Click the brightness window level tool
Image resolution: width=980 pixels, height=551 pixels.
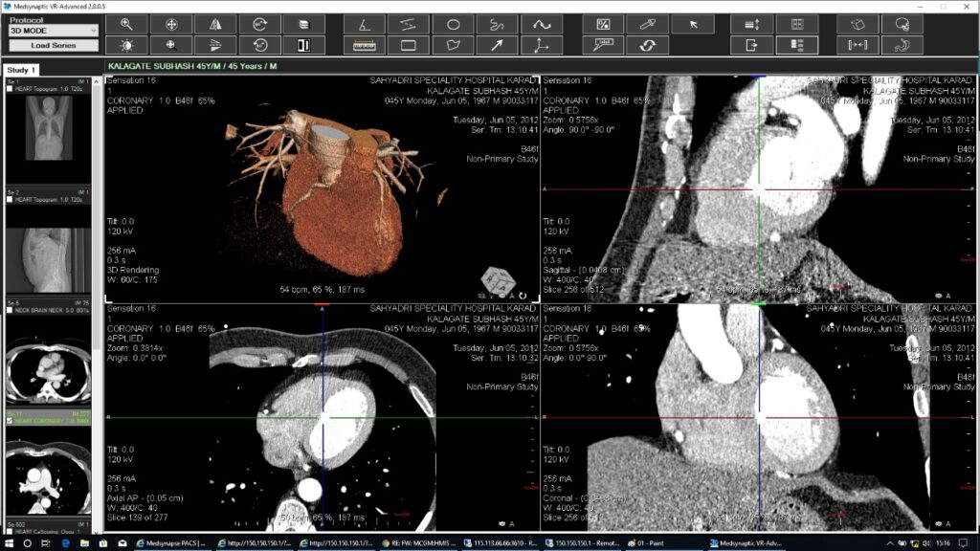click(x=126, y=45)
